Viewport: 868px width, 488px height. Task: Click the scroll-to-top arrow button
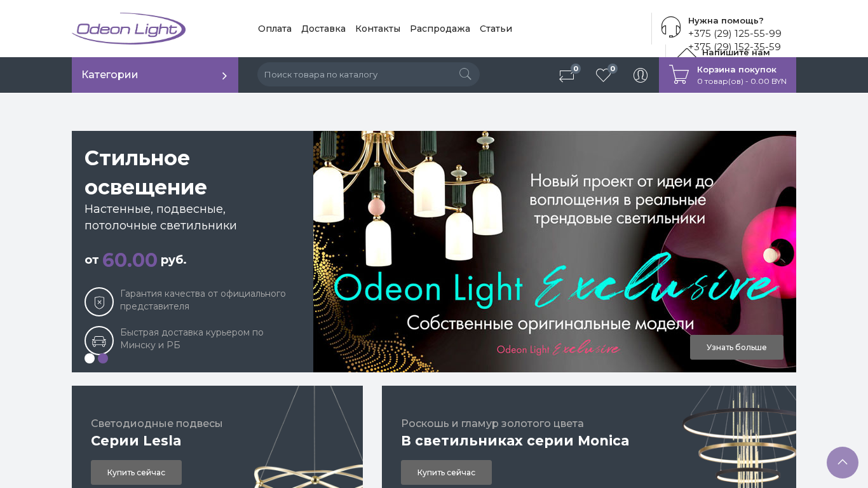[843, 463]
